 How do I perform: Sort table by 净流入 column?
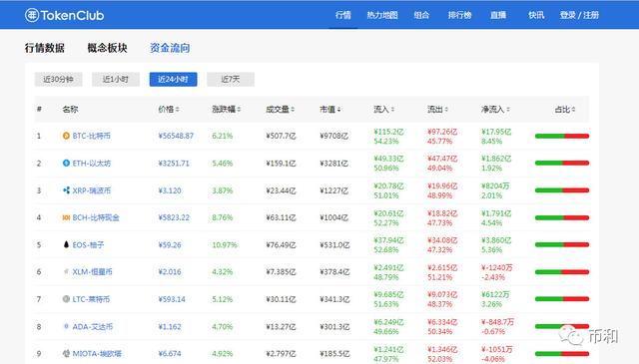pyautogui.click(x=495, y=109)
